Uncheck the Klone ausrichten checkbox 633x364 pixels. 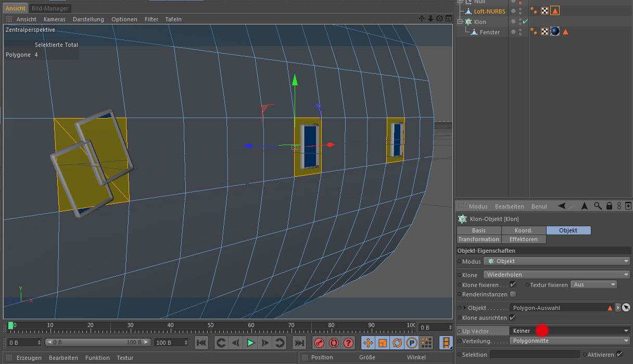point(513,317)
